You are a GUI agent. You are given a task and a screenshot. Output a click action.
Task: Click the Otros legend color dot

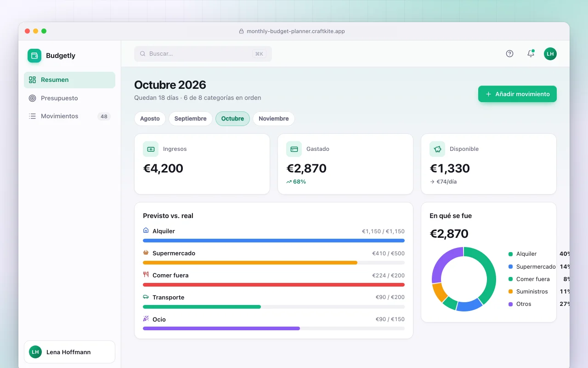point(510,304)
